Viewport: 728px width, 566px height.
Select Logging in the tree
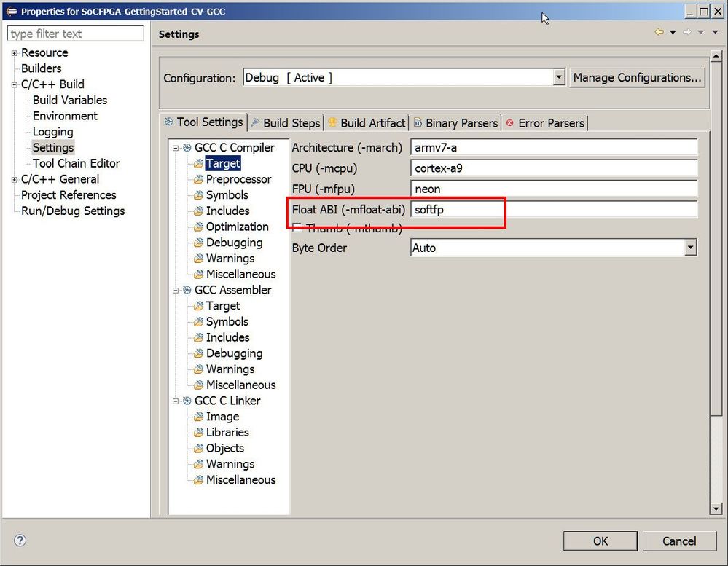(53, 133)
